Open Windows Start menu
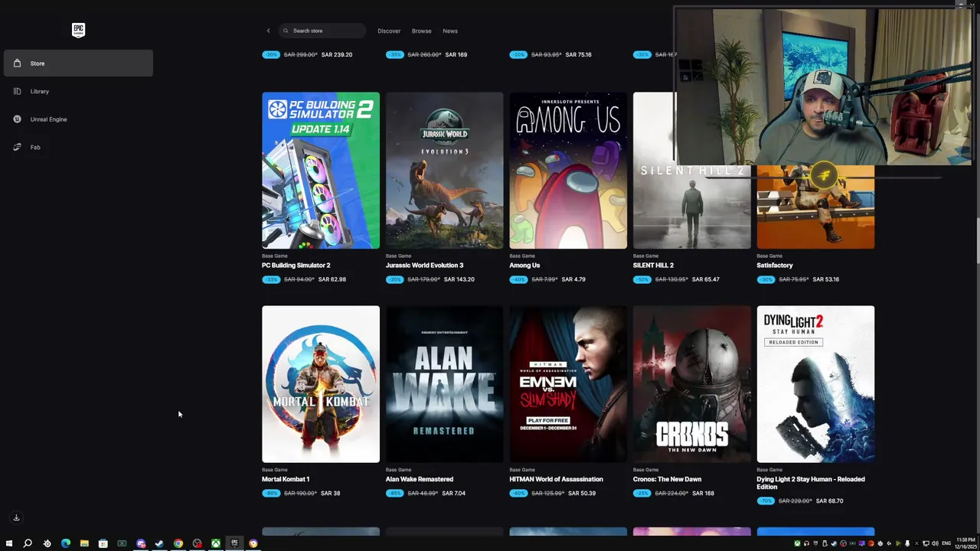The height and width of the screenshot is (551, 980). 8,543
